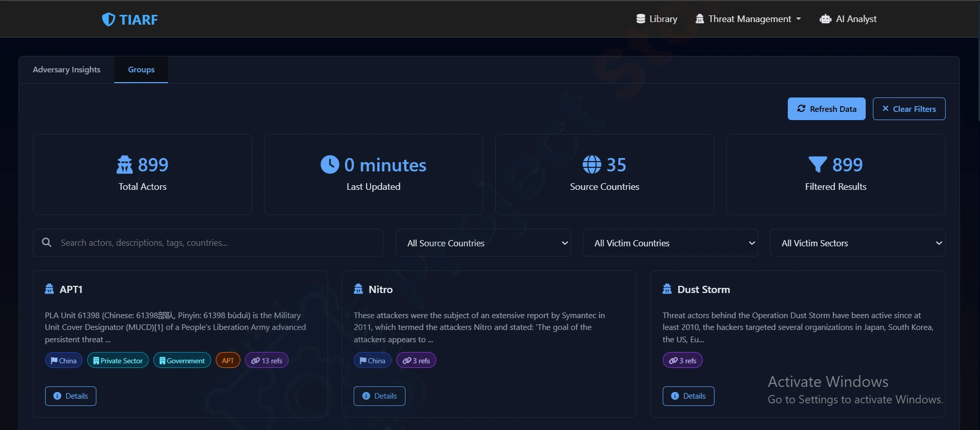
Task: Open Details for Dust Storm
Action: 688,396
